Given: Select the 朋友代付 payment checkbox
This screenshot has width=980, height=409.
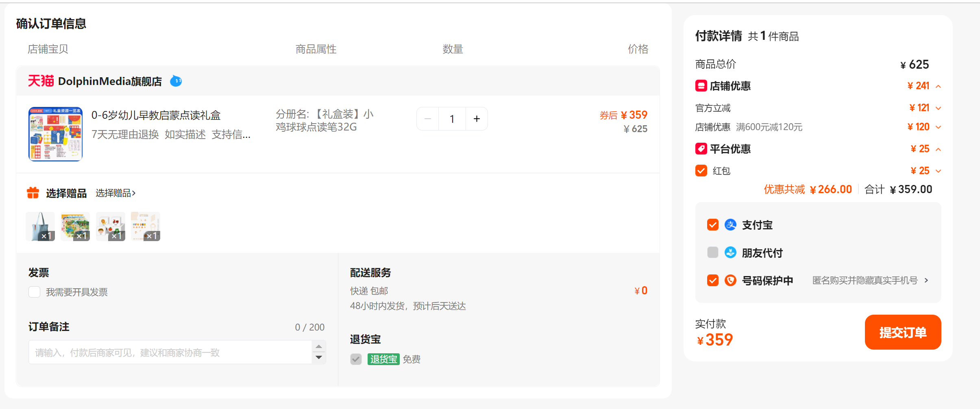Looking at the screenshot, I should tap(713, 252).
